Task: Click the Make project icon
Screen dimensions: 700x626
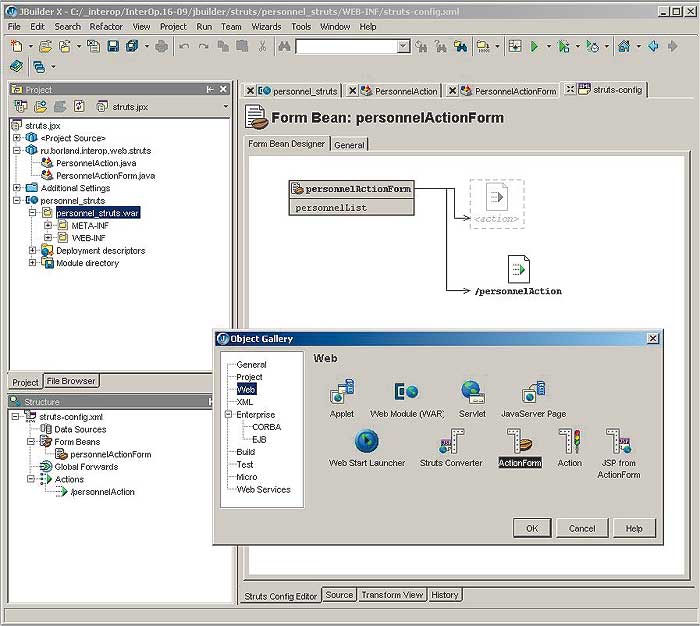Action: coord(483,46)
